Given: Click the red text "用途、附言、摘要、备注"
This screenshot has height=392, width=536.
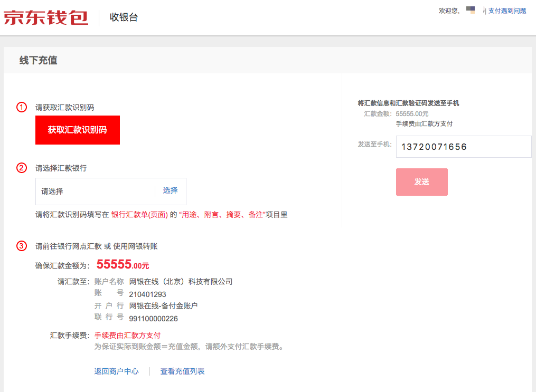Looking at the screenshot, I should click(222, 215).
